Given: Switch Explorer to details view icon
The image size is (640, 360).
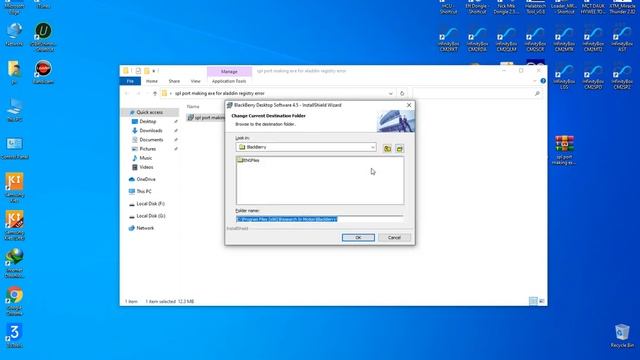Looking at the screenshot, I should click(x=533, y=301).
